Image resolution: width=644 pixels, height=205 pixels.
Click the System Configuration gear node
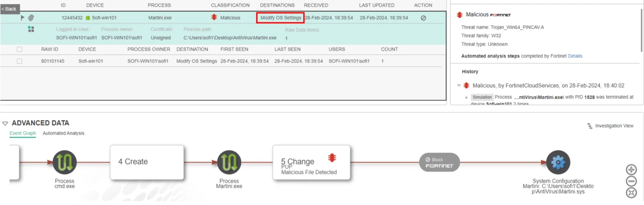tap(558, 163)
